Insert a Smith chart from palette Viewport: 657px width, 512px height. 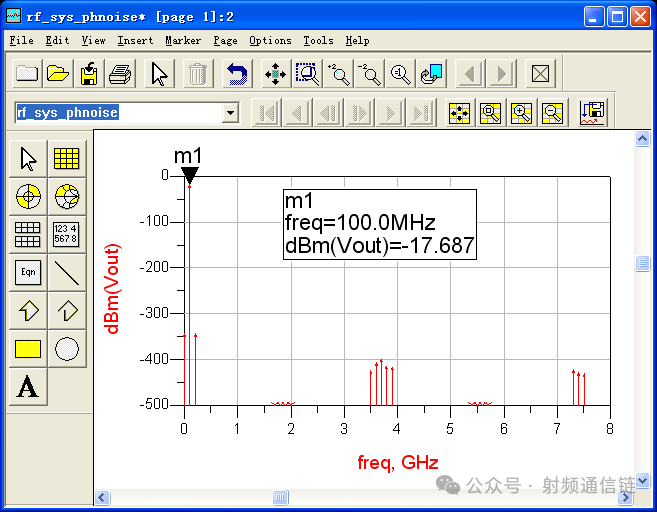point(67,196)
